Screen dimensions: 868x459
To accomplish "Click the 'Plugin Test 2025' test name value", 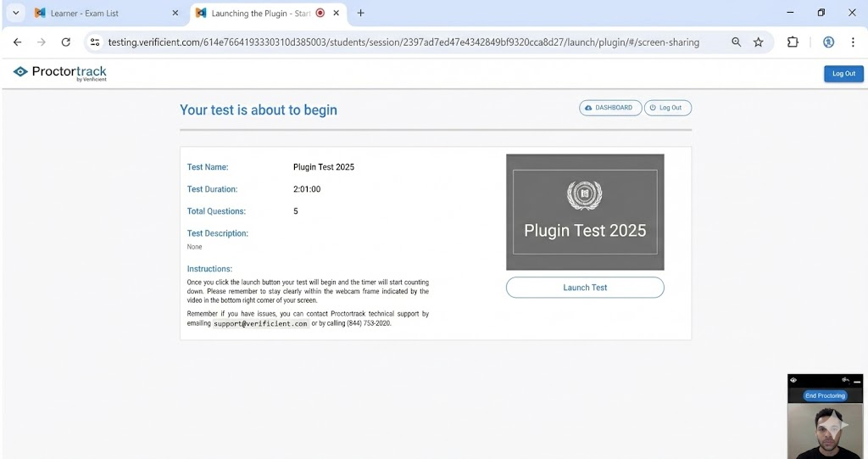I will coord(324,167).
